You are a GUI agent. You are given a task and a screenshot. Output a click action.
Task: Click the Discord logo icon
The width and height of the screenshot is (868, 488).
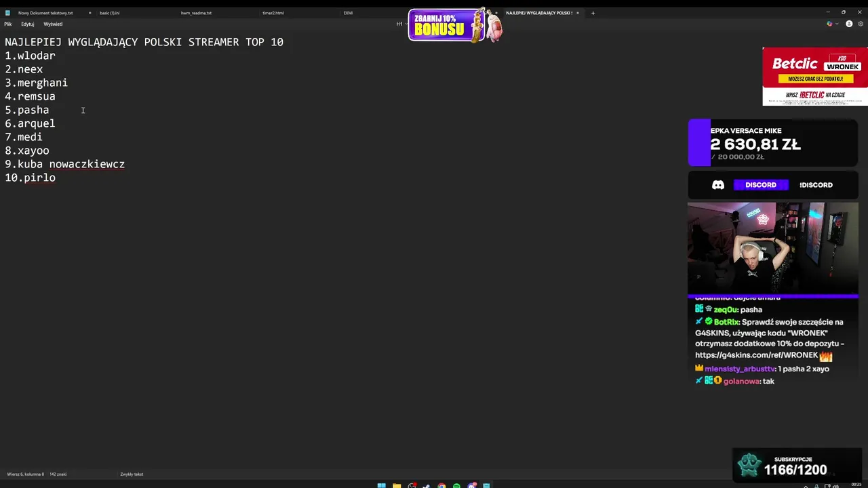[718, 184]
